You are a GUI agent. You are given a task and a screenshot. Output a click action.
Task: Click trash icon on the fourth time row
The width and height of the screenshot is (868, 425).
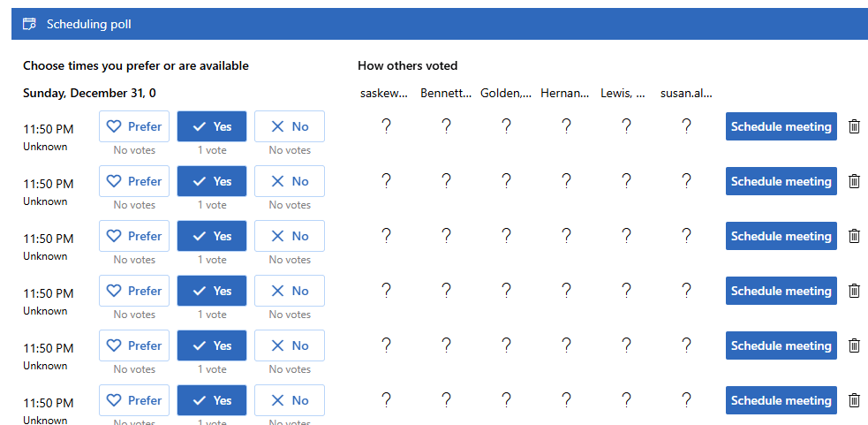click(854, 291)
